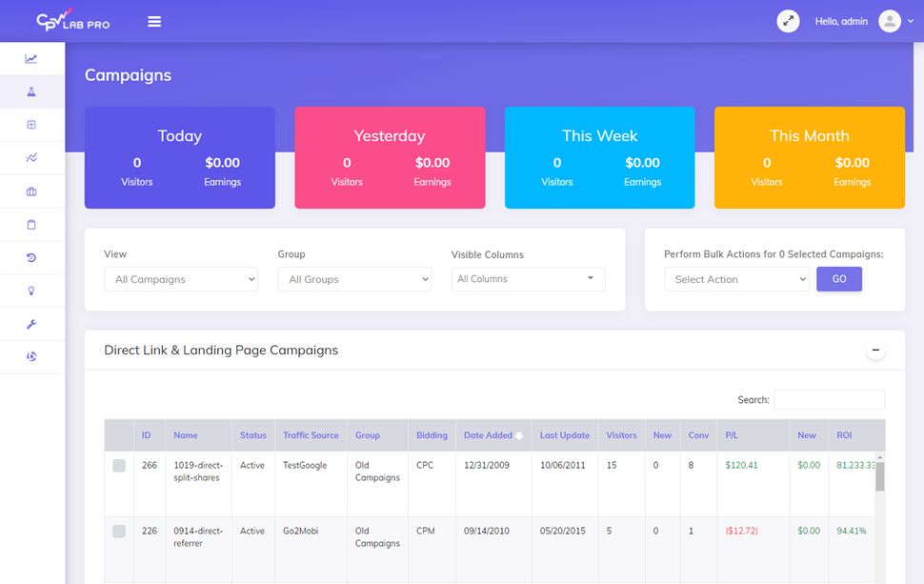The height and width of the screenshot is (584, 924).
Task: Open the Select Action bulk dropdown
Action: click(736, 279)
